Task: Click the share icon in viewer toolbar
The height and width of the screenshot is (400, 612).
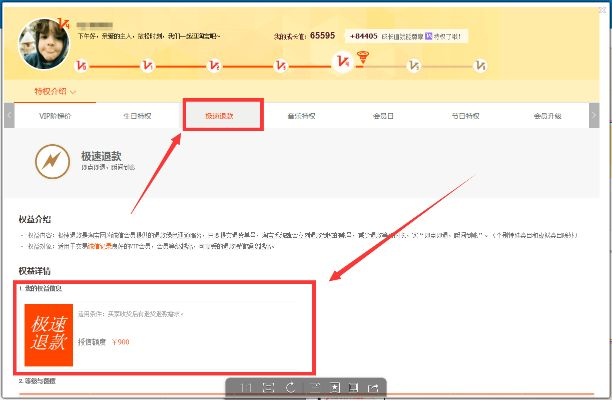Action: 373,387
